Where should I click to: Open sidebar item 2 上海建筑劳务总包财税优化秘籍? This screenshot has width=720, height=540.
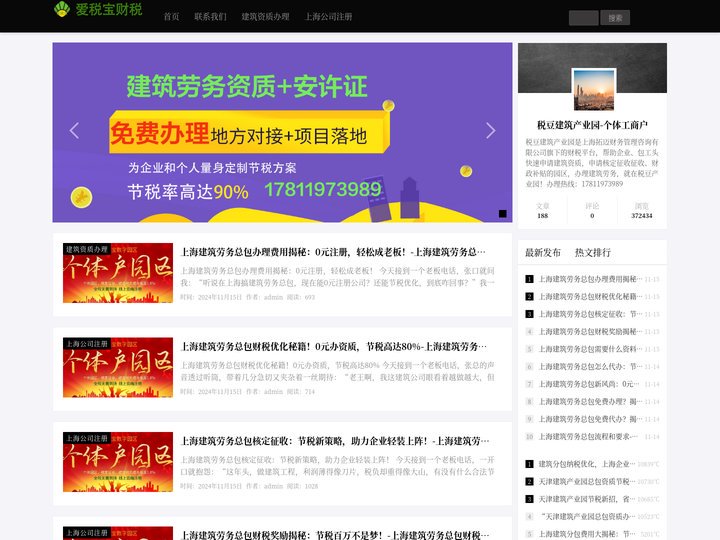pyautogui.click(x=590, y=296)
